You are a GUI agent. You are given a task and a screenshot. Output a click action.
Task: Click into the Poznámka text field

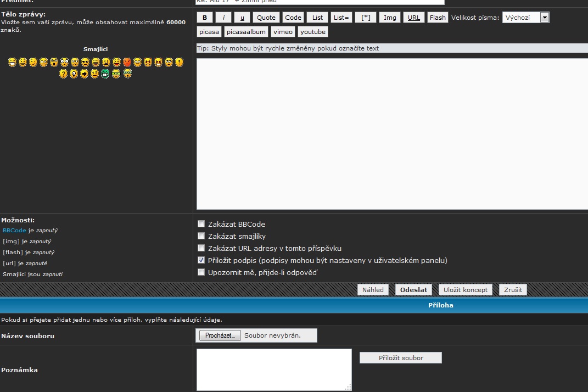274,369
